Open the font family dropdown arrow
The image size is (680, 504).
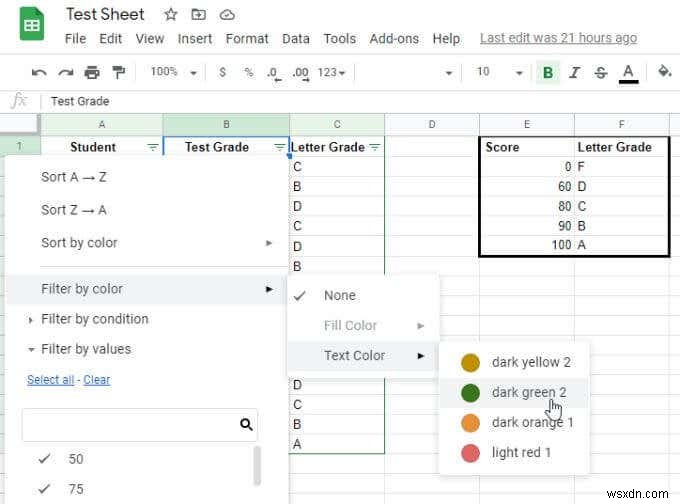click(449, 73)
